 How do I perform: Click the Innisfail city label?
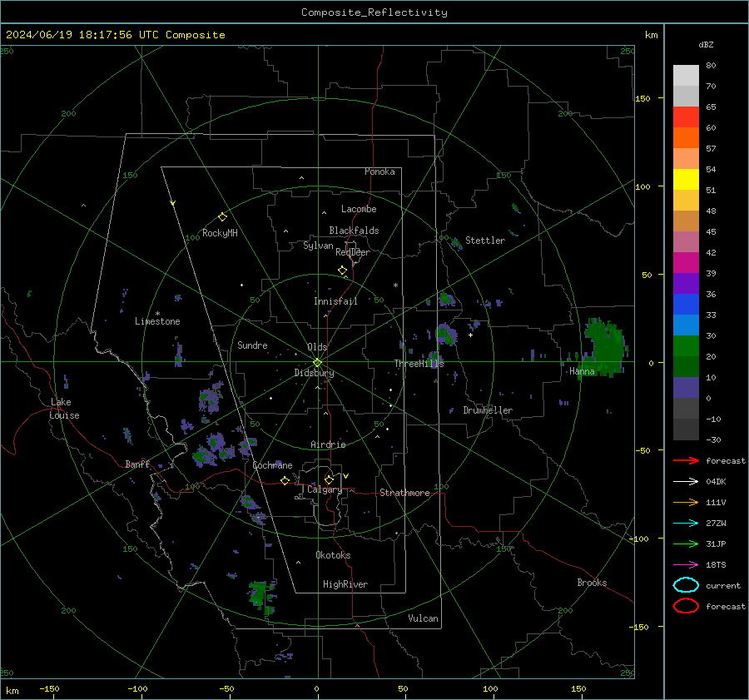coord(335,301)
